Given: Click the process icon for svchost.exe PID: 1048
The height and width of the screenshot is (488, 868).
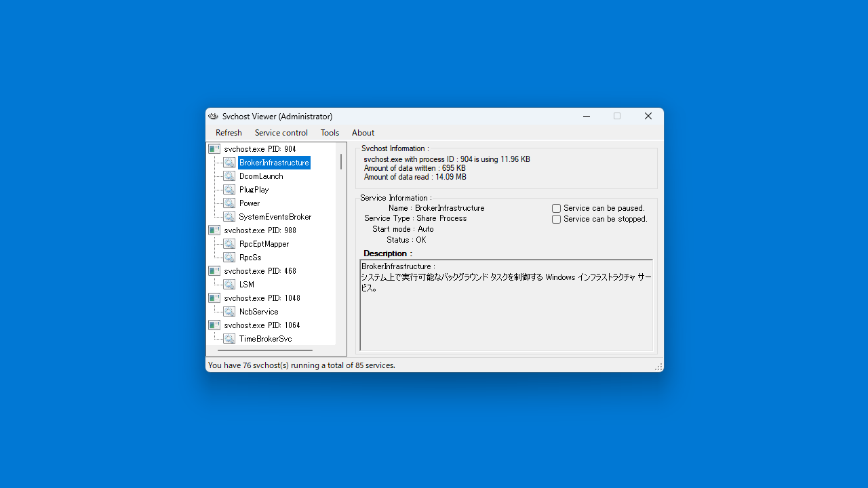Looking at the screenshot, I should coord(214,298).
